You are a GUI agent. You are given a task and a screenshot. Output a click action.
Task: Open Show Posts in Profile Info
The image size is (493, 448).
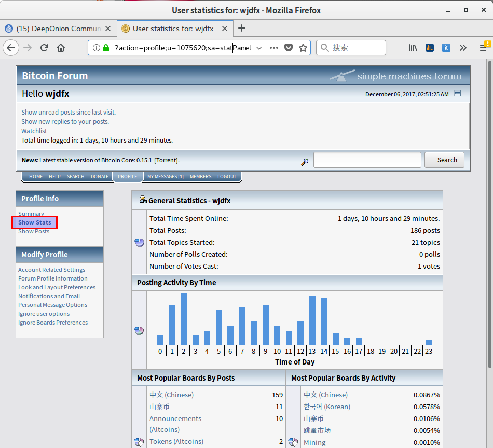(x=34, y=231)
